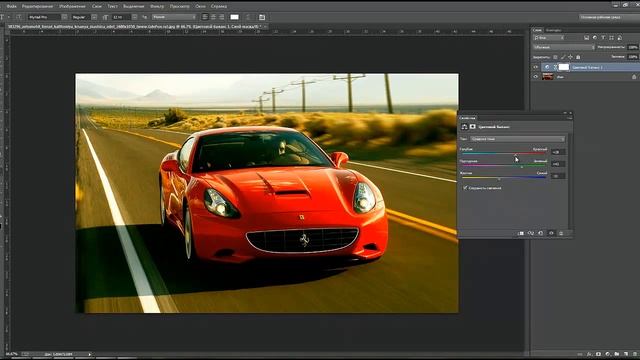The width and height of the screenshot is (640, 360).
Task: Click the adjustment icon in Properties panel
Action: tap(464, 127)
